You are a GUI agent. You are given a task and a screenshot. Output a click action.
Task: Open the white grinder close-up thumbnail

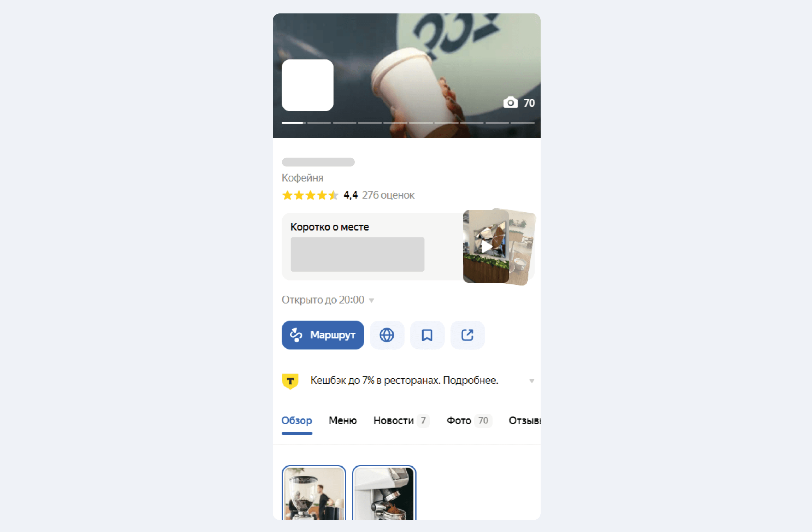(x=384, y=493)
